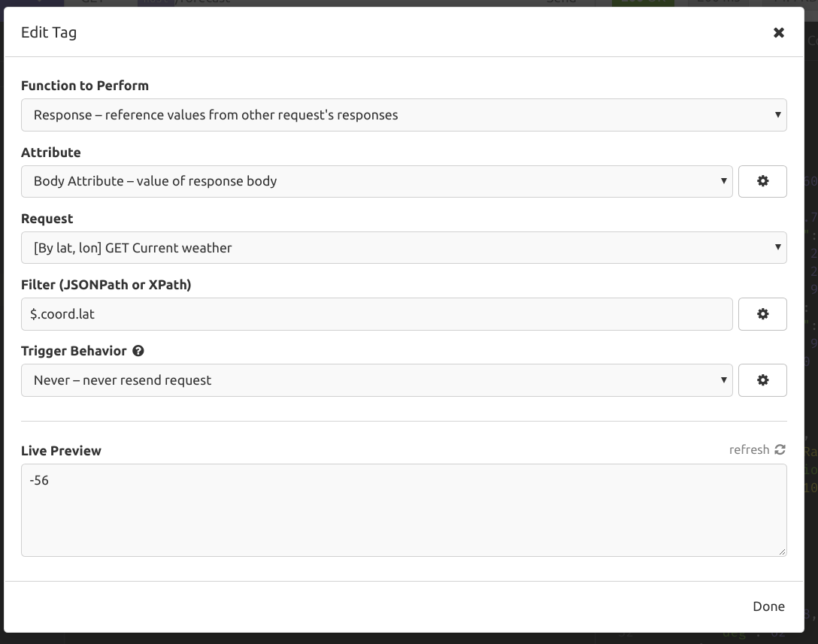818x644 pixels.
Task: Click the arrow on the Request selector
Action: coord(778,247)
